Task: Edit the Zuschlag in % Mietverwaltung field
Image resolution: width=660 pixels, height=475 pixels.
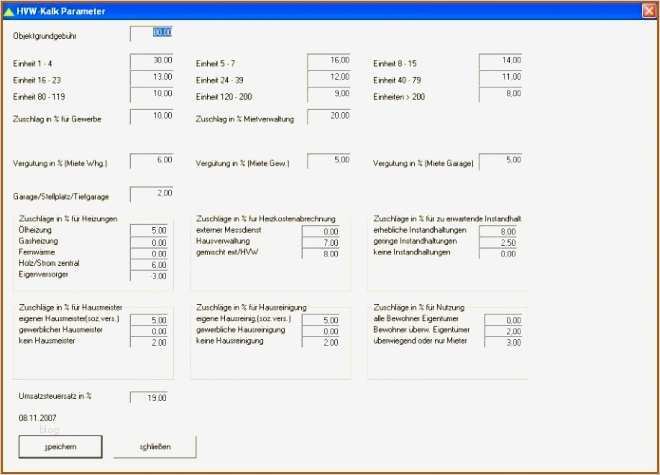Action: pos(329,117)
